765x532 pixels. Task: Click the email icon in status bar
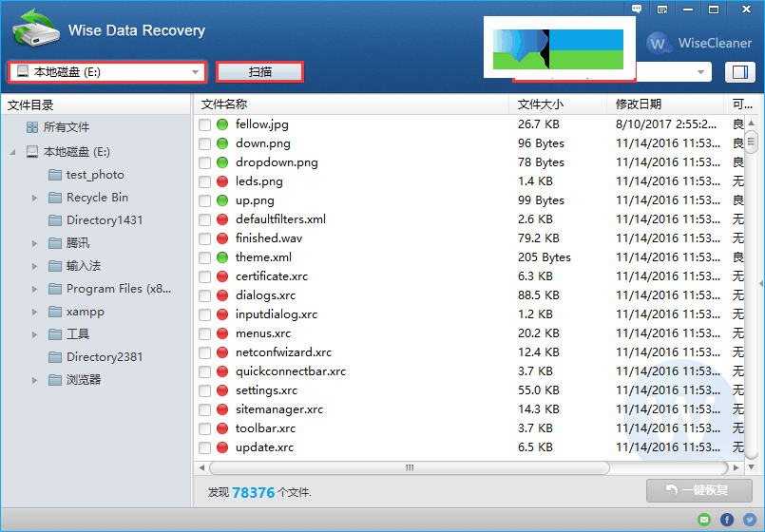704,520
